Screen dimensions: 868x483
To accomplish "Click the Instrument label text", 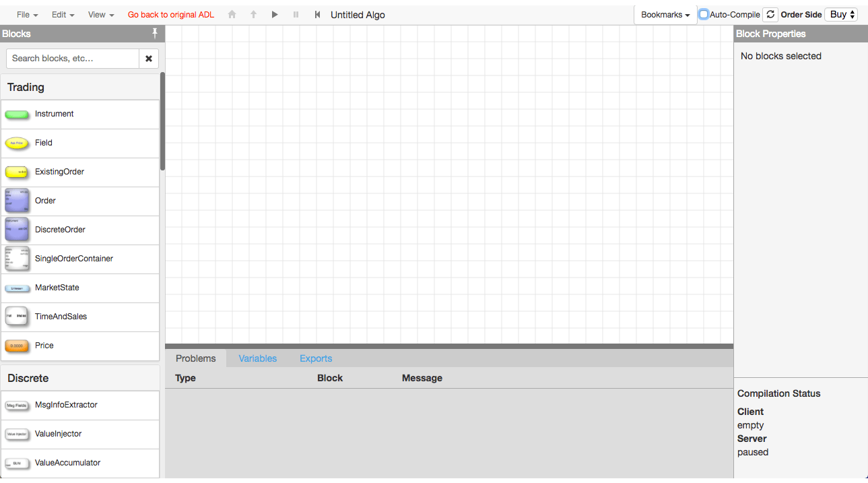I will 55,114.
